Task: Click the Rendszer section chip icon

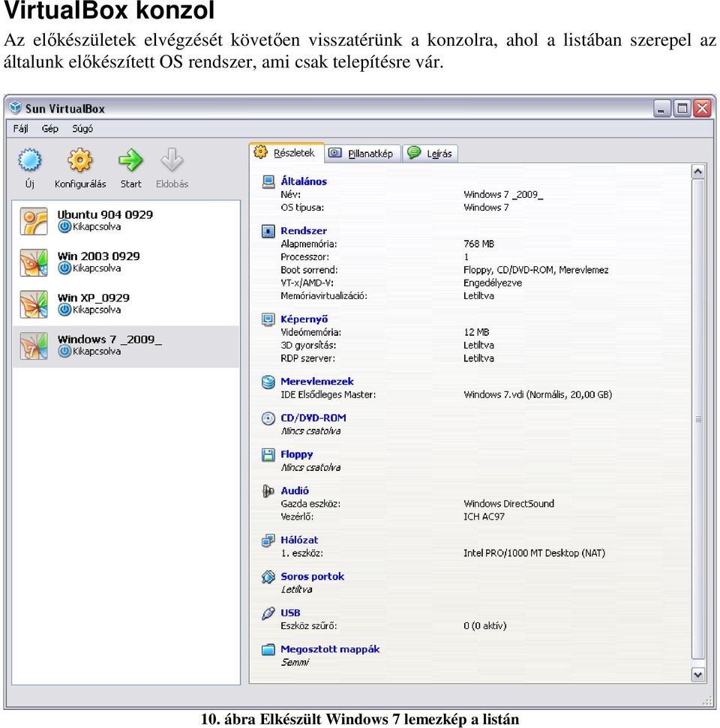Action: (x=268, y=231)
